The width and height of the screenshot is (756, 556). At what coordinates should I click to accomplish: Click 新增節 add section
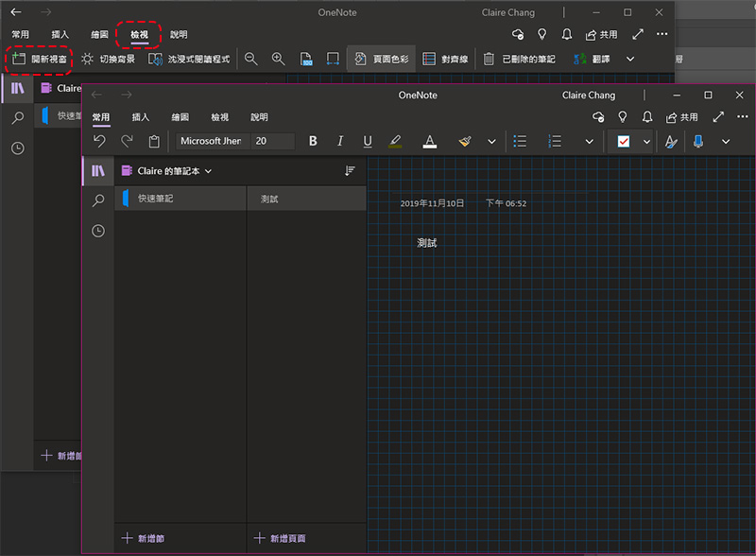144,538
